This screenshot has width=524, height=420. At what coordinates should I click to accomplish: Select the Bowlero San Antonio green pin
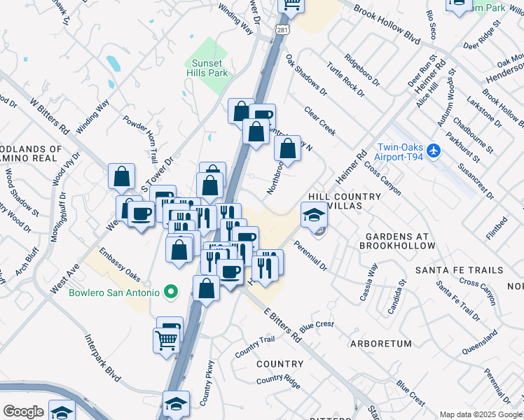point(171,292)
